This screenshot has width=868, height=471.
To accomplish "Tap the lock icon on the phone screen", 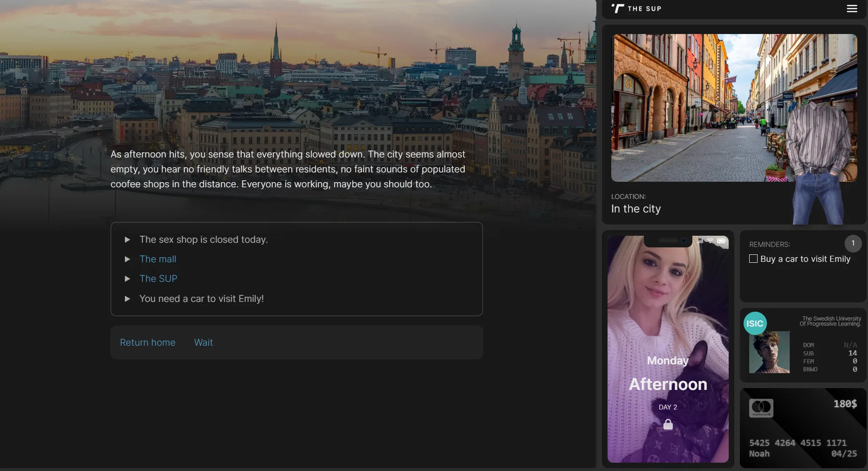I will point(668,424).
